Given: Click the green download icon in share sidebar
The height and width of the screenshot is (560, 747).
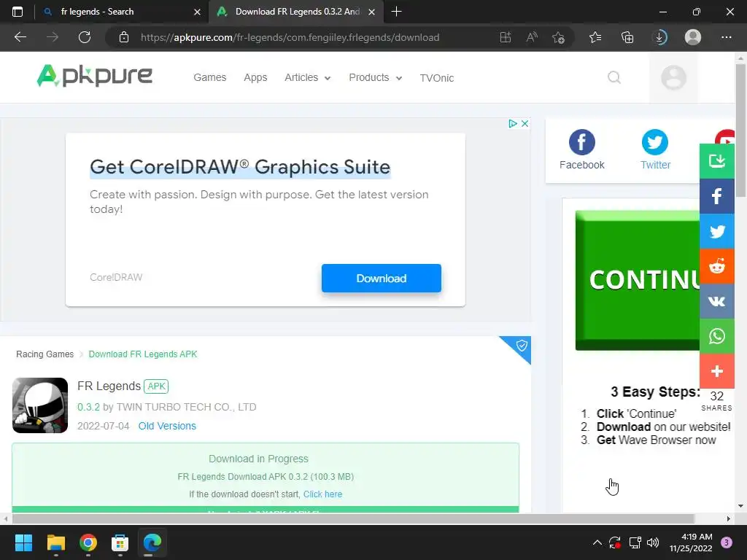Looking at the screenshot, I should tap(716, 161).
